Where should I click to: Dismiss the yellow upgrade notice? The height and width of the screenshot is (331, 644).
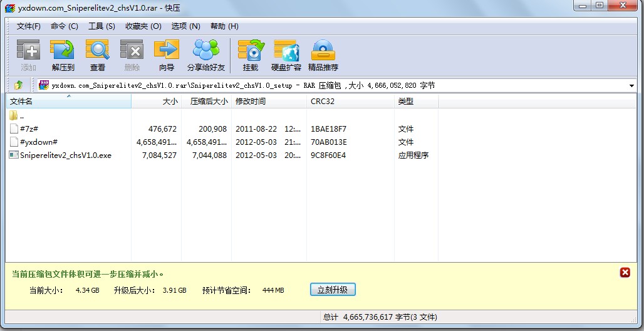625,272
